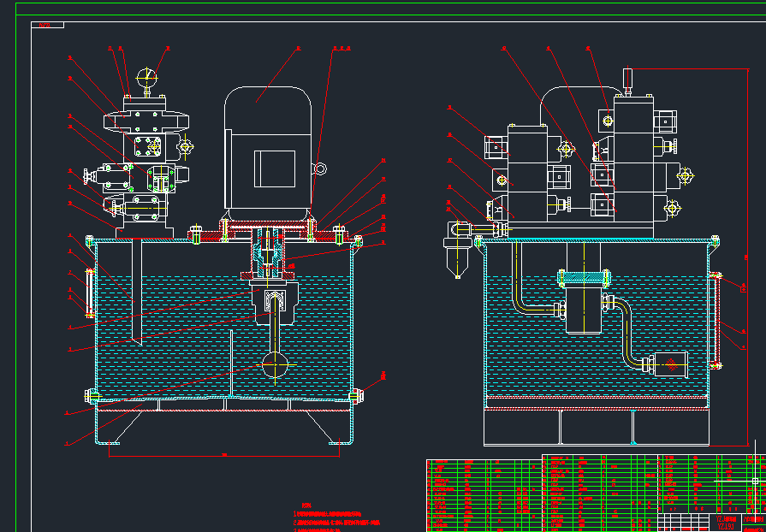
Task: Pick the vertical height dimension line beside the right view
Action: [748, 257]
